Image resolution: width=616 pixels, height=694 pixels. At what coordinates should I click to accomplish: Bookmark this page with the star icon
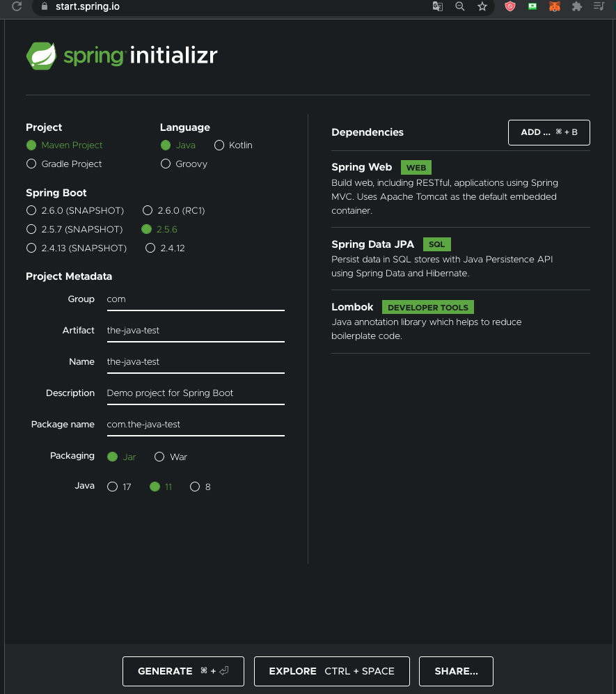tap(482, 6)
